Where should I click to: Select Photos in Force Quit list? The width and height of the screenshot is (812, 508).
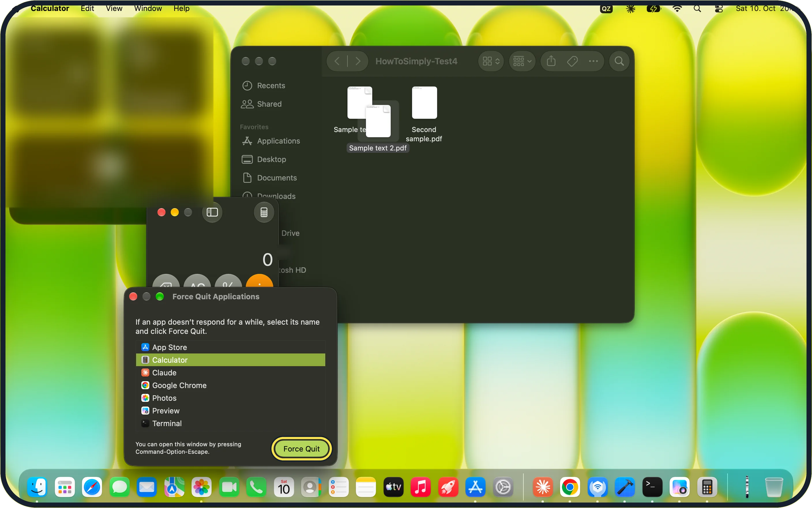pyautogui.click(x=230, y=398)
